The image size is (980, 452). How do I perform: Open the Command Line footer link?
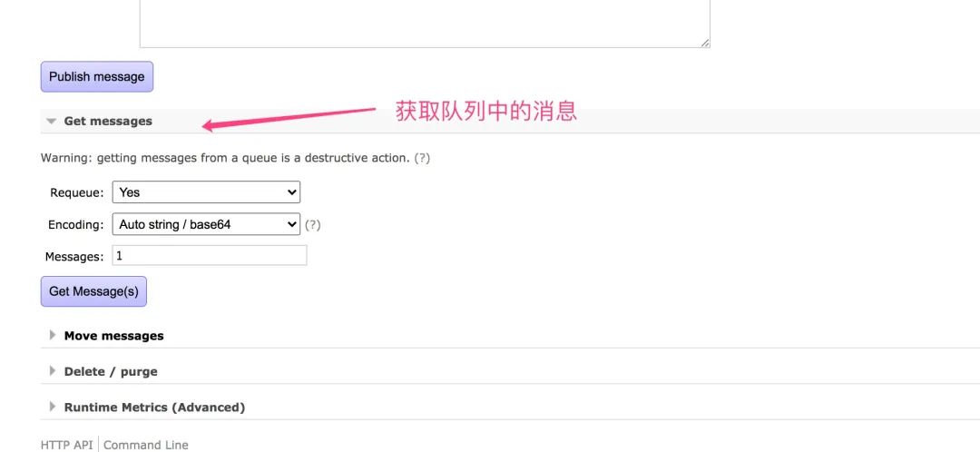(x=146, y=445)
